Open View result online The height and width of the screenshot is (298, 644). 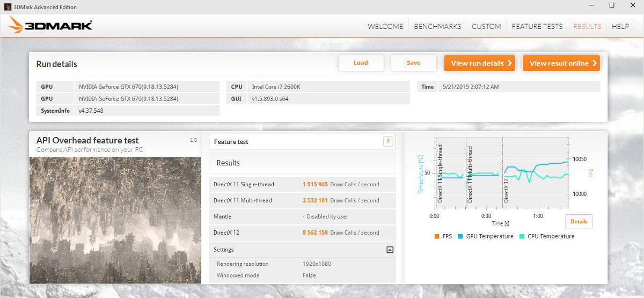click(x=561, y=63)
